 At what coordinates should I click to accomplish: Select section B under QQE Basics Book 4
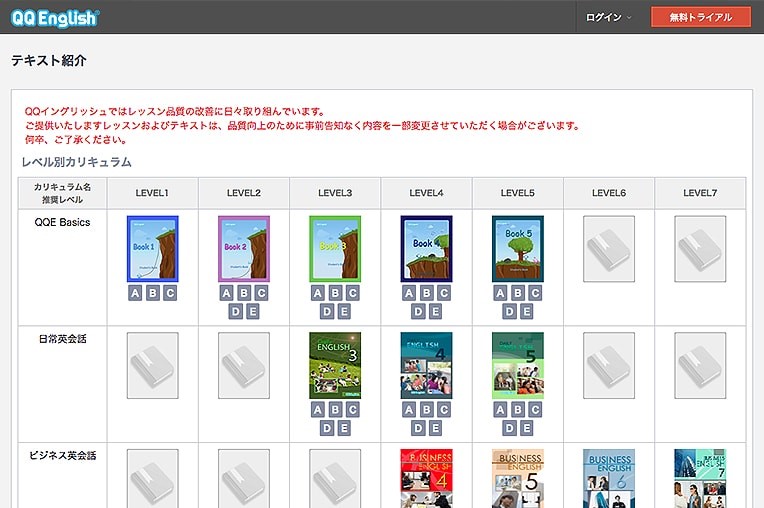click(x=426, y=293)
